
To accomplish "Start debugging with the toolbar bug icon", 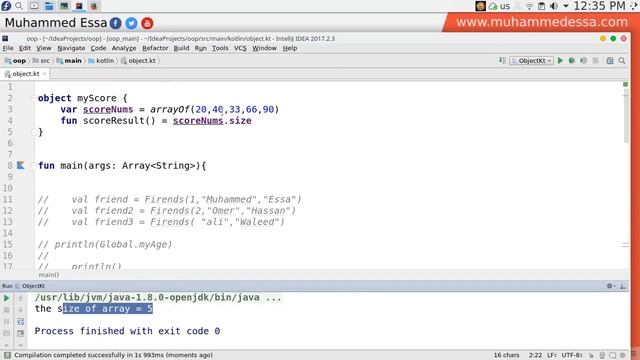I will coord(572,60).
